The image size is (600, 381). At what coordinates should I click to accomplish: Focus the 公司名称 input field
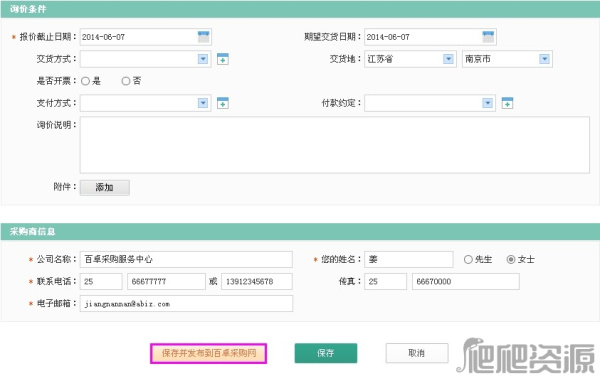pyautogui.click(x=186, y=259)
